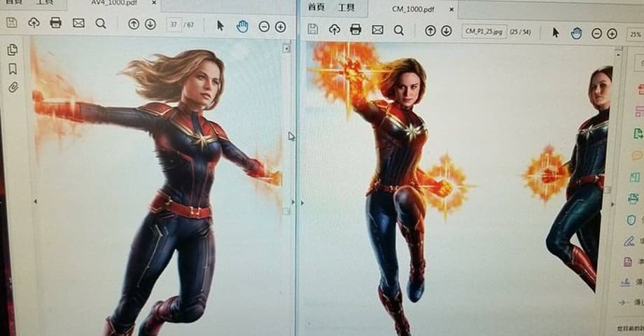Image resolution: width=644 pixels, height=336 pixels.
Task: Zoom in on the AV4_1000.pdf document
Action: pyautogui.click(x=280, y=27)
